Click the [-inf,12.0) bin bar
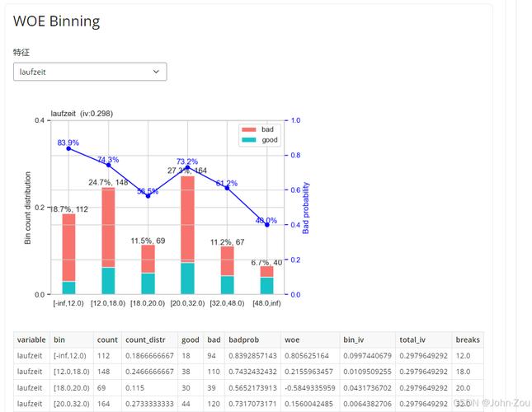The image size is (532, 412). (68, 254)
